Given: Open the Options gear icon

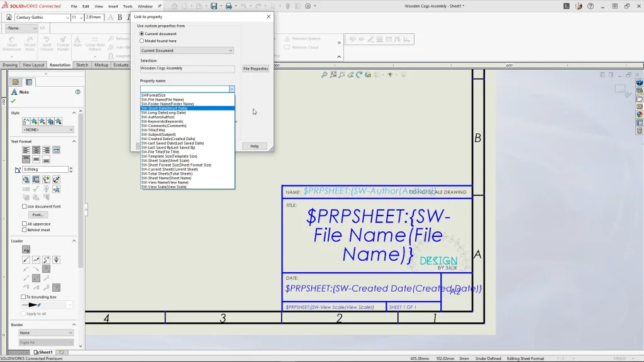Looking at the screenshot, I should pyautogui.click(x=308, y=6).
